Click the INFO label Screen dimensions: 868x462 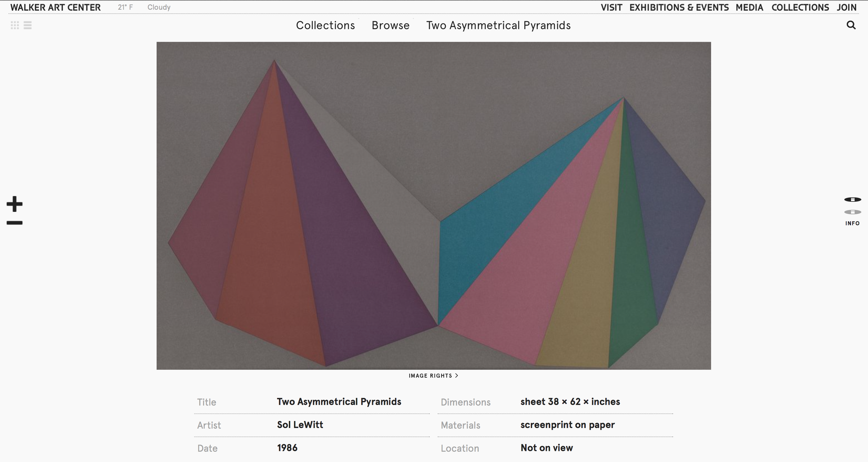click(853, 223)
